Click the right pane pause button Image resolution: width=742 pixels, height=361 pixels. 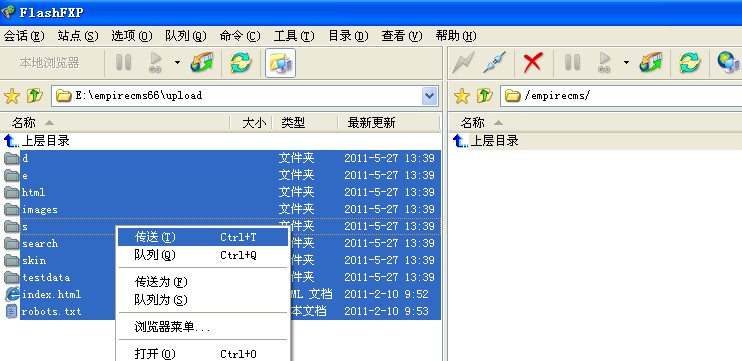tap(572, 62)
